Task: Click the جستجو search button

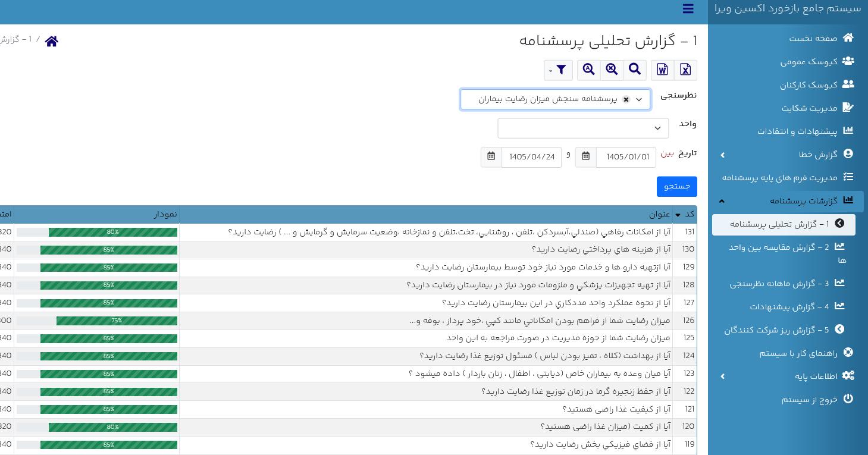Action: coord(677,187)
